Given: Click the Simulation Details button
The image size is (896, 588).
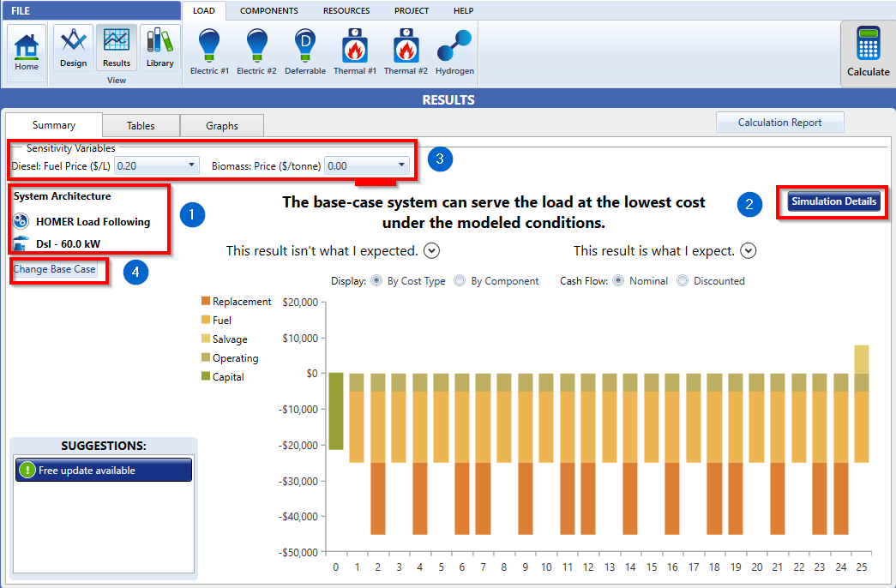Looking at the screenshot, I should click(833, 202).
